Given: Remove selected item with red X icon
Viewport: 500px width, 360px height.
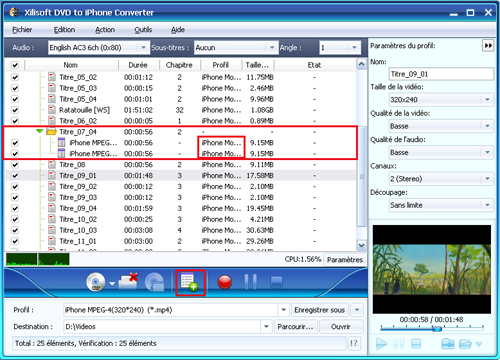Looking at the screenshot, I should tap(129, 282).
